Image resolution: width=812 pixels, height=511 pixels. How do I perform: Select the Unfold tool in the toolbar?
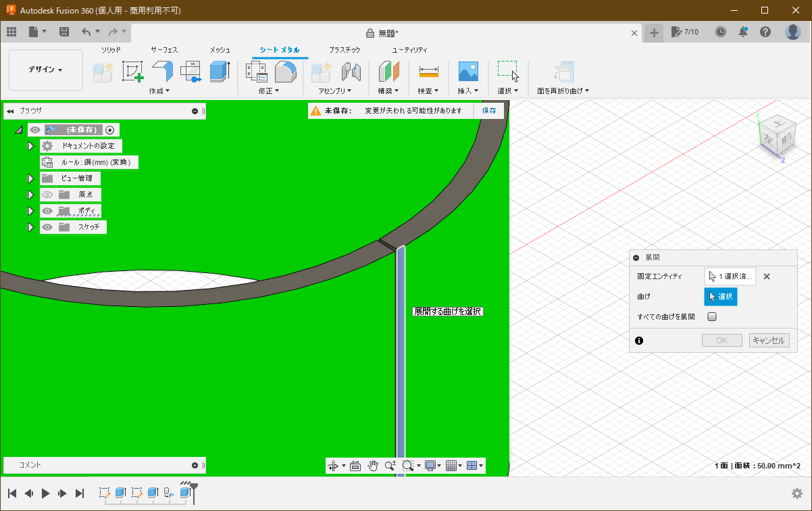pyautogui.click(x=191, y=72)
